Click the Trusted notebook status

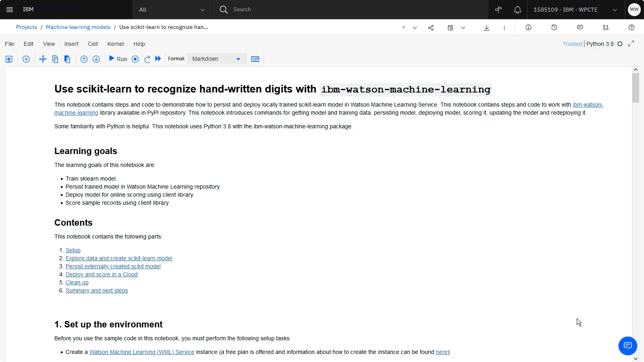coord(572,44)
